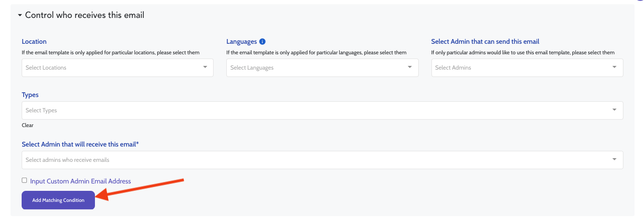This screenshot has height=223, width=644.
Task: Click the Languages field label
Action: 242,42
